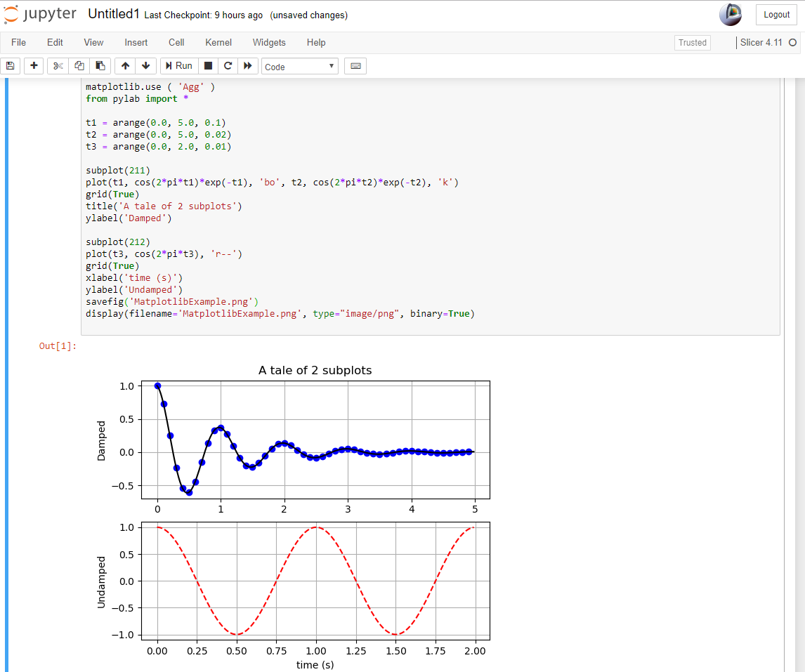Restart kernel and rerun whole notebook
Image resolution: width=805 pixels, height=672 pixels.
tap(247, 66)
